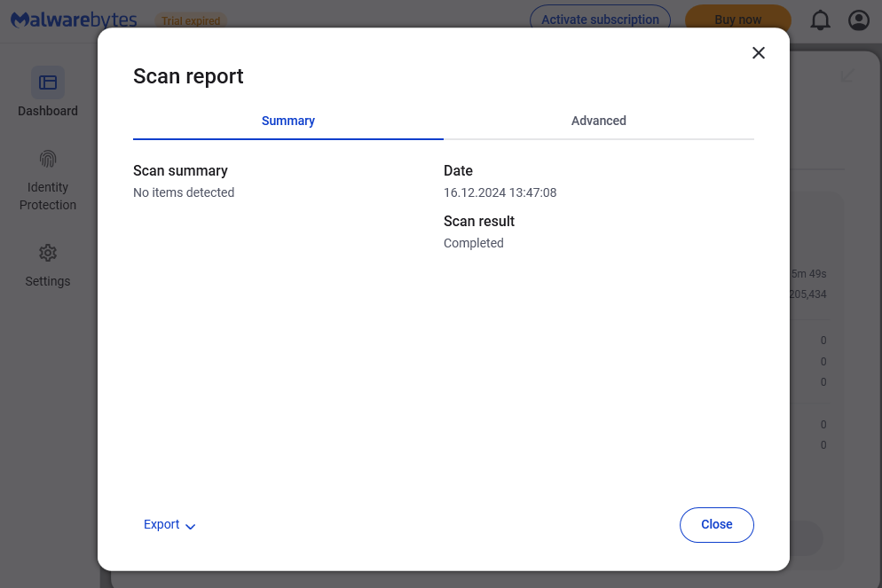
Task: Open the Settings gear icon
Action: point(48,253)
